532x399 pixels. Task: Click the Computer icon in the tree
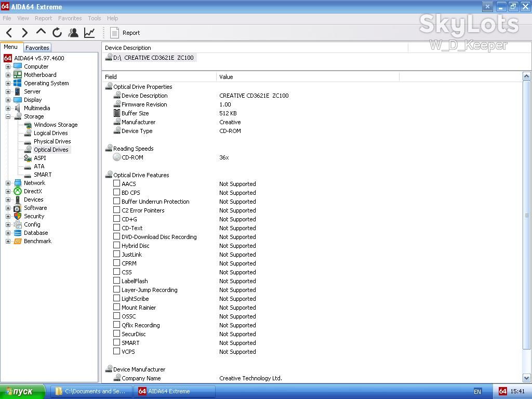(x=18, y=66)
